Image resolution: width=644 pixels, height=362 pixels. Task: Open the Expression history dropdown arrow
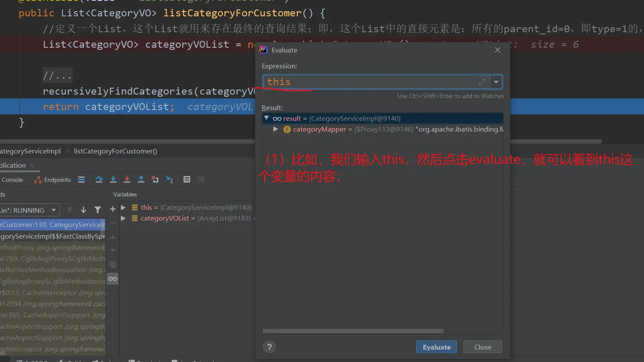pos(496,82)
